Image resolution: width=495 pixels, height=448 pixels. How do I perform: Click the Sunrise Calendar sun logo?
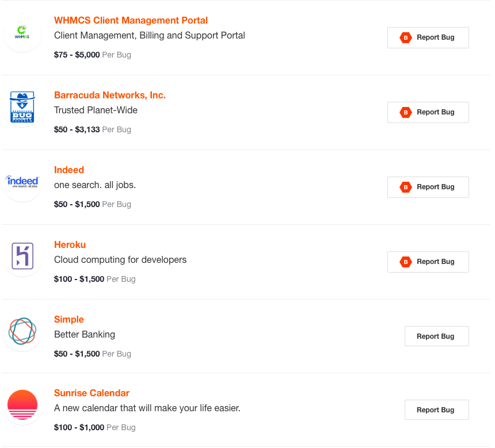22,405
